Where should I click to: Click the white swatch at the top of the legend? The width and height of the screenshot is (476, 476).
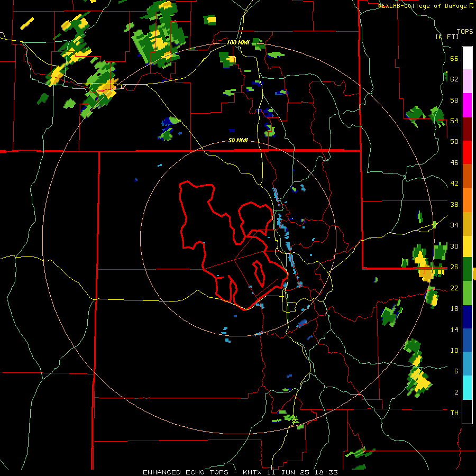(x=467, y=58)
